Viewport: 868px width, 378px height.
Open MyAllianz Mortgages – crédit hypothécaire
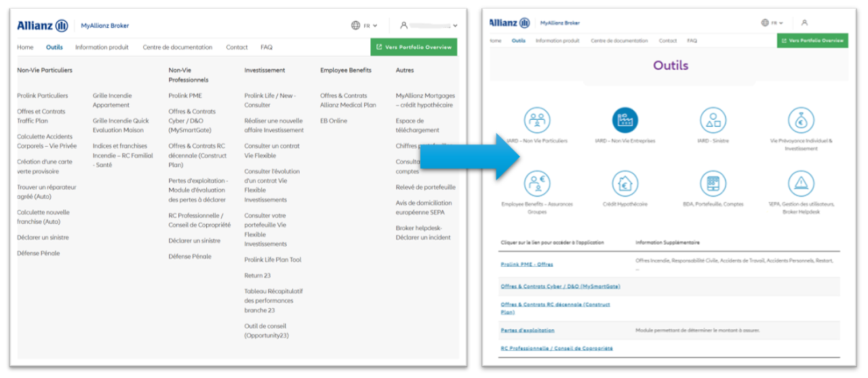click(x=425, y=100)
